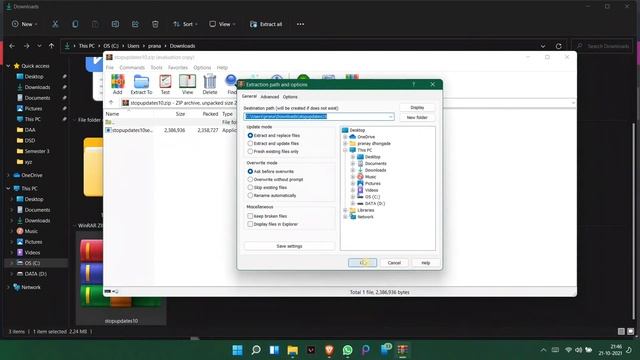The image size is (640, 360).
Task: Open the New dropdown in Explorer toolbar
Action: (x=24, y=24)
